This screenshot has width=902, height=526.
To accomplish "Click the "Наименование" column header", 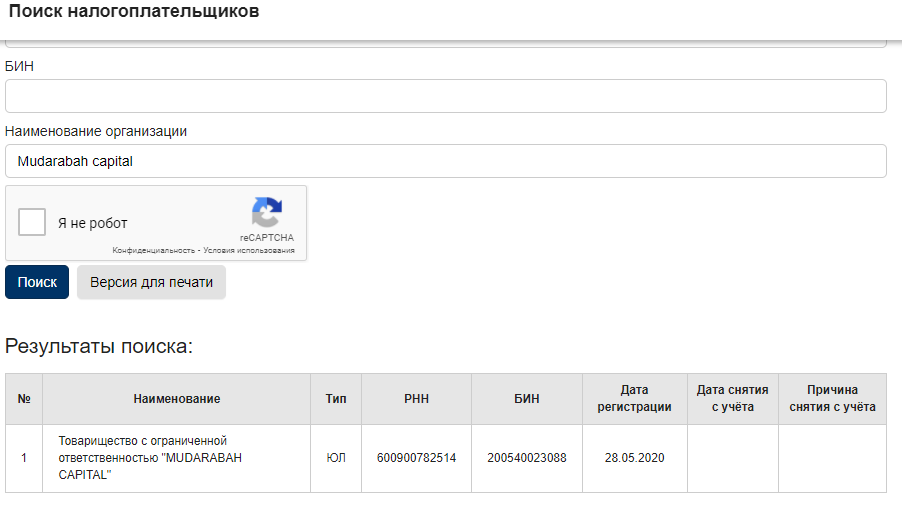I will (x=176, y=398).
